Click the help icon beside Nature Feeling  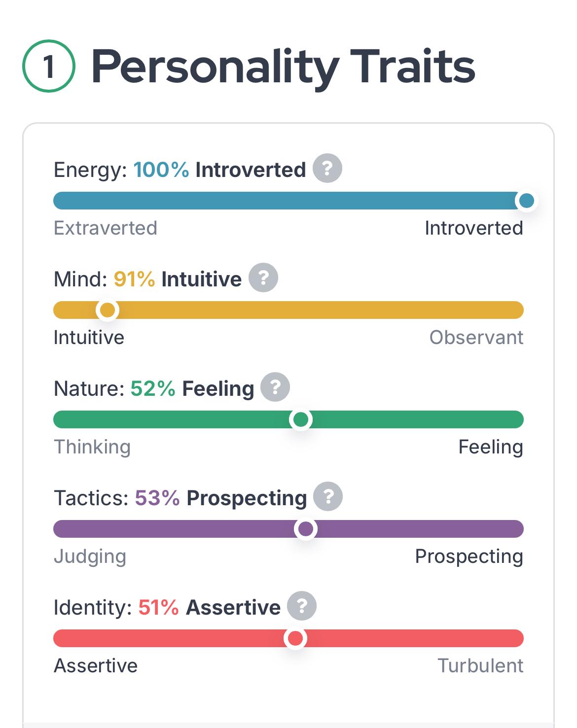tap(275, 387)
